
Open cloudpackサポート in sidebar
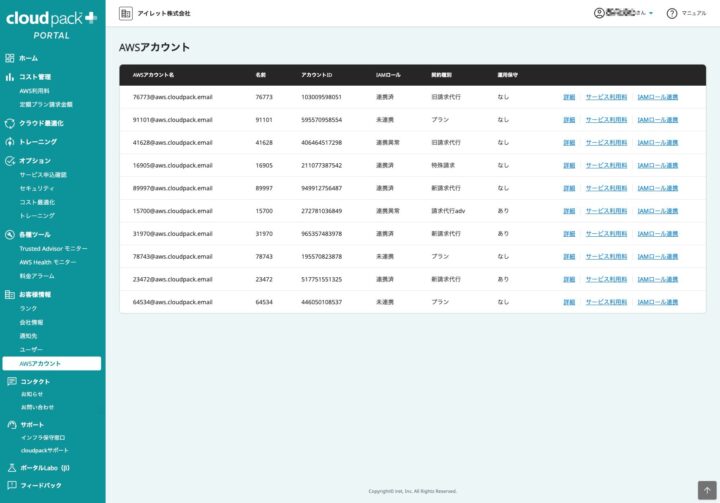click(x=45, y=451)
